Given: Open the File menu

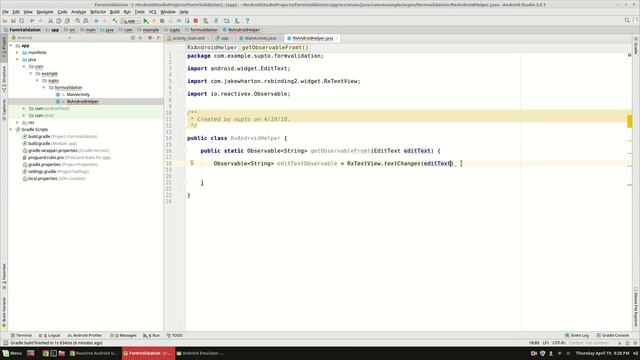Looking at the screenshot, I should tap(5, 12).
